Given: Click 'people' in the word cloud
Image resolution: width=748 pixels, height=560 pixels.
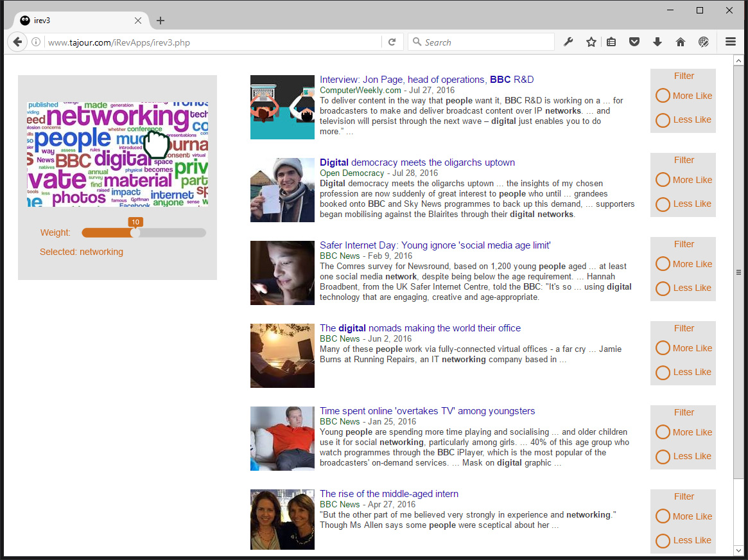Looking at the screenshot, I should (72, 139).
